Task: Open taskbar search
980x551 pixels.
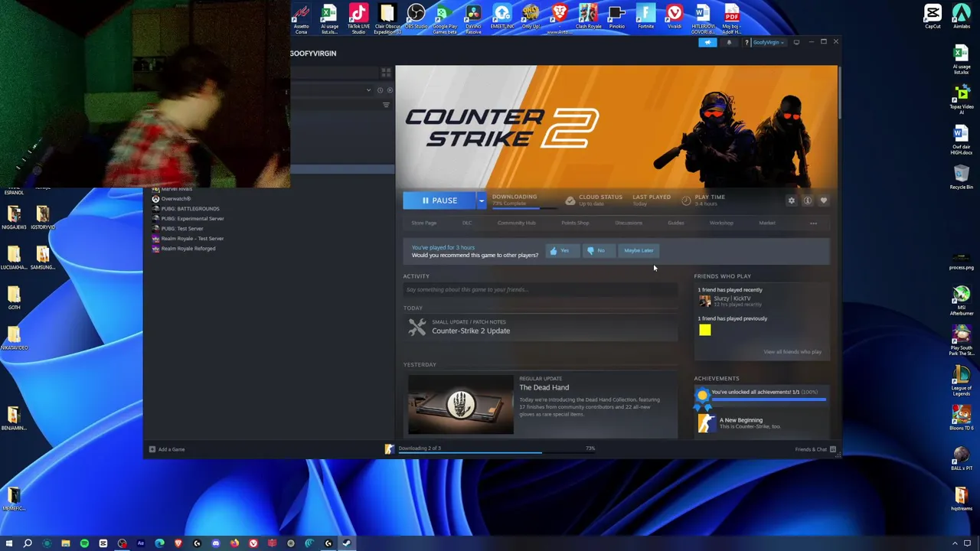Action: [28, 543]
